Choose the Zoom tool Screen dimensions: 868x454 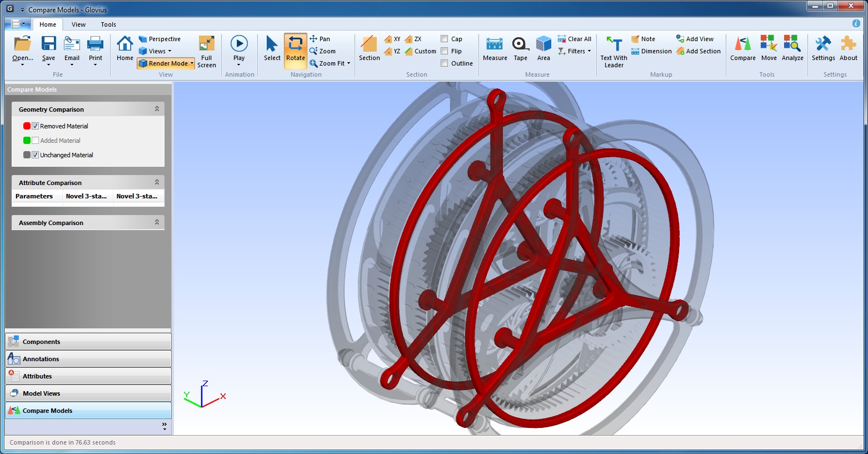(x=323, y=51)
